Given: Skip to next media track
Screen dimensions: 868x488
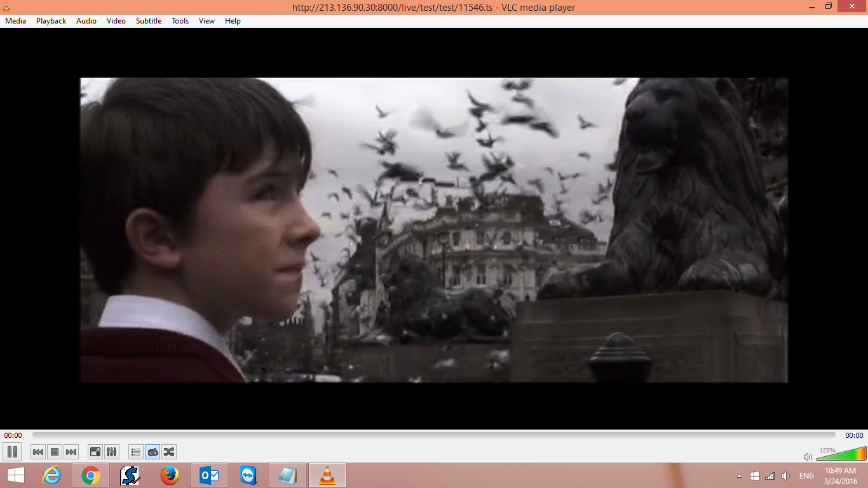Looking at the screenshot, I should click(71, 452).
